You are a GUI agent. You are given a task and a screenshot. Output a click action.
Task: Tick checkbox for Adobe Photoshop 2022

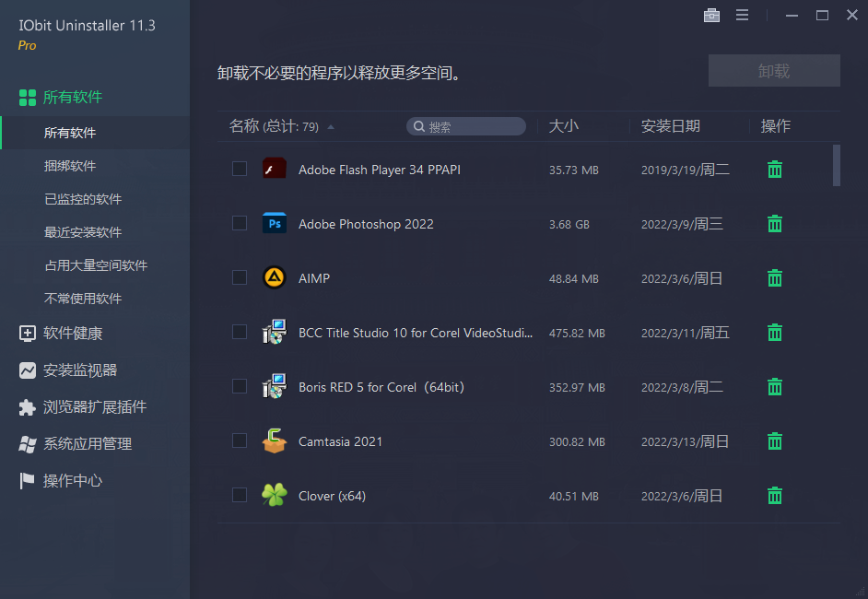pyautogui.click(x=240, y=223)
